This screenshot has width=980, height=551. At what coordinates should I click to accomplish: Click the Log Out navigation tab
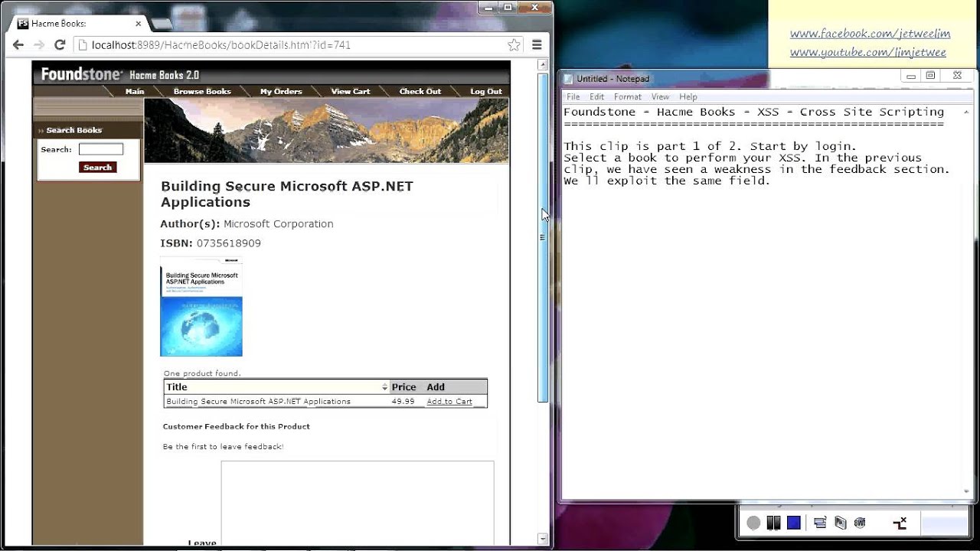click(x=486, y=91)
